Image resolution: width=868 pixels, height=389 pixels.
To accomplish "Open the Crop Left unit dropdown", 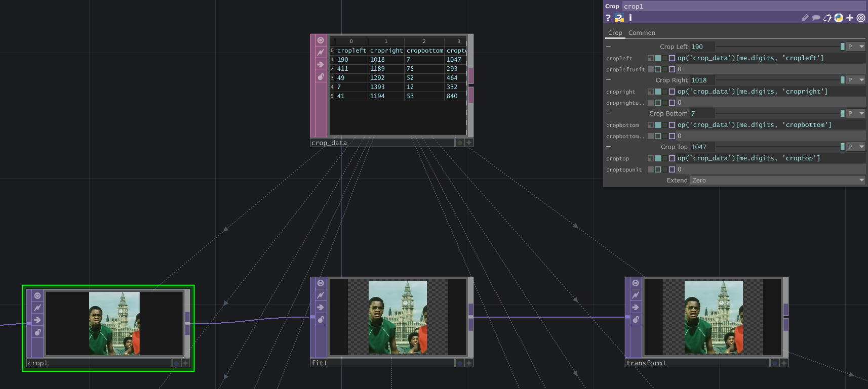I will pos(856,47).
